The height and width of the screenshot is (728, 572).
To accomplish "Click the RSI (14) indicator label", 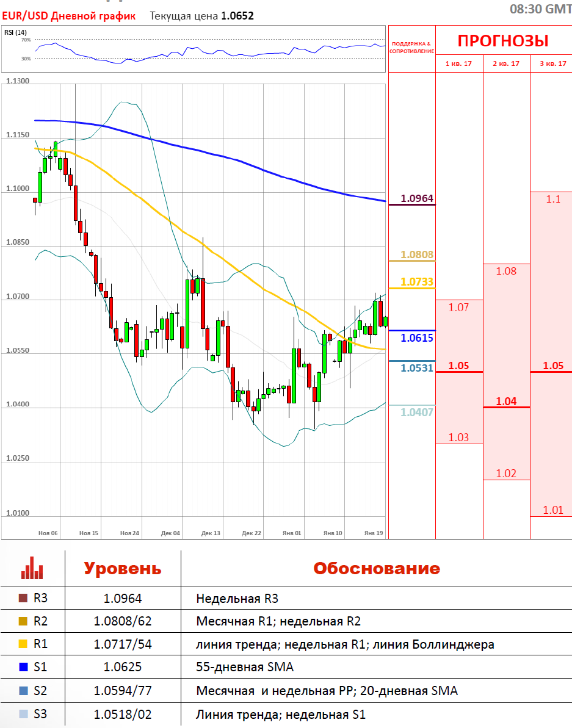I will (16, 32).
